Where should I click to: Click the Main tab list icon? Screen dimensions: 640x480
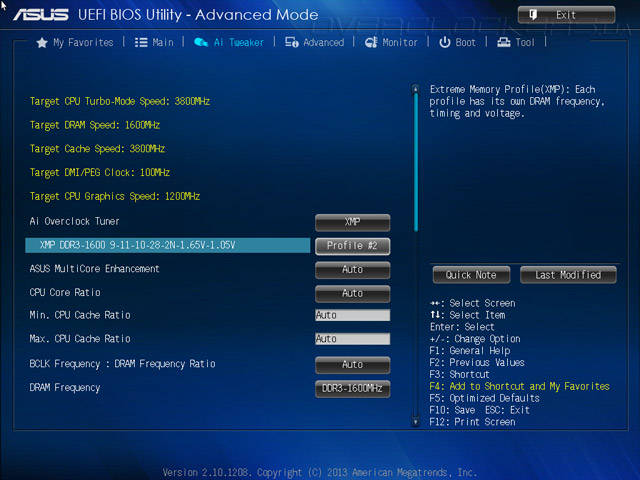(141, 42)
